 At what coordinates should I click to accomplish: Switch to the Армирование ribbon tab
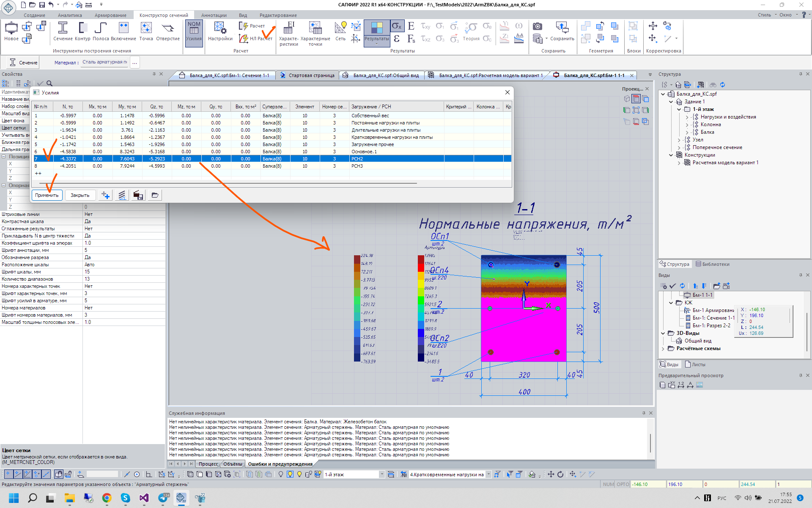pos(110,15)
